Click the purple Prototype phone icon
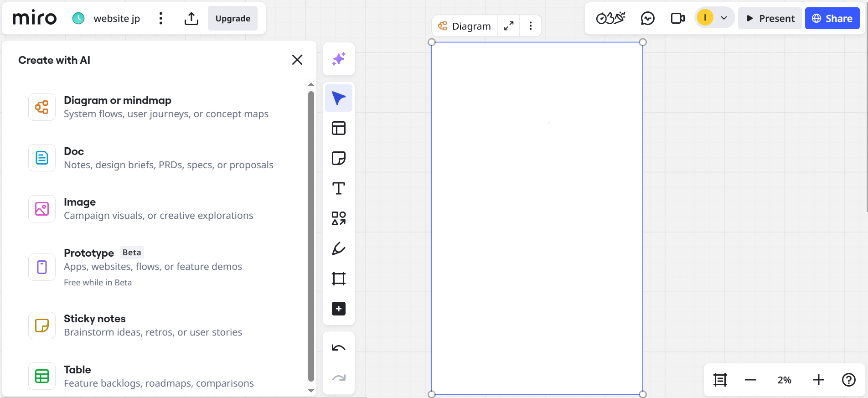 [x=42, y=267]
